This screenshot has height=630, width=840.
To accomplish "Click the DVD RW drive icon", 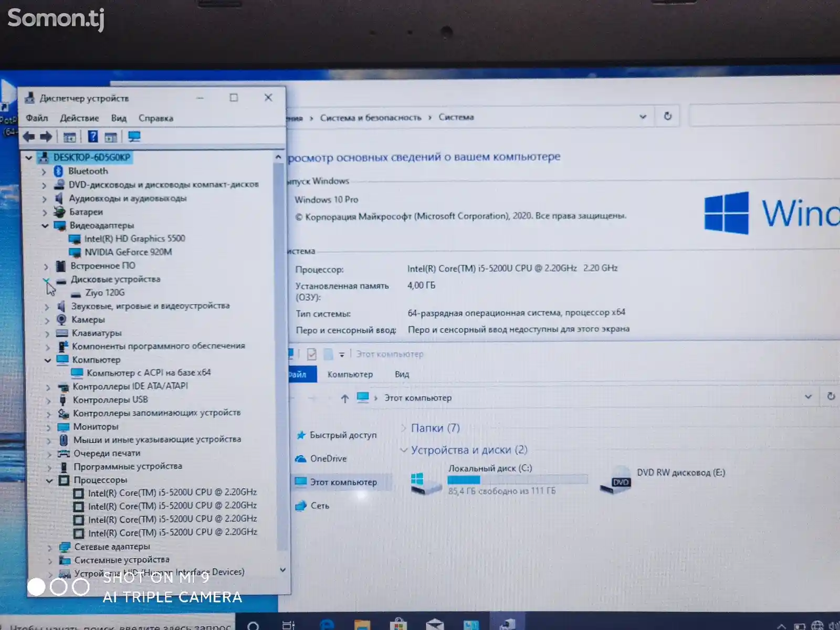I will tap(615, 480).
